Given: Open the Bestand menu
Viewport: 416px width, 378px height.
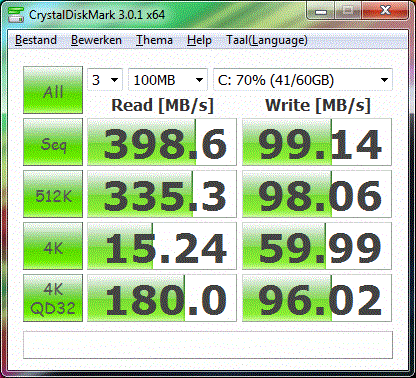Looking at the screenshot, I should click(x=36, y=40).
